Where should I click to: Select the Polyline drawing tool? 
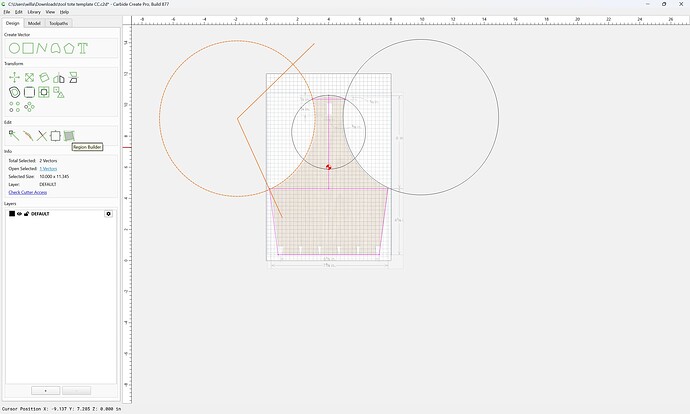pos(42,48)
